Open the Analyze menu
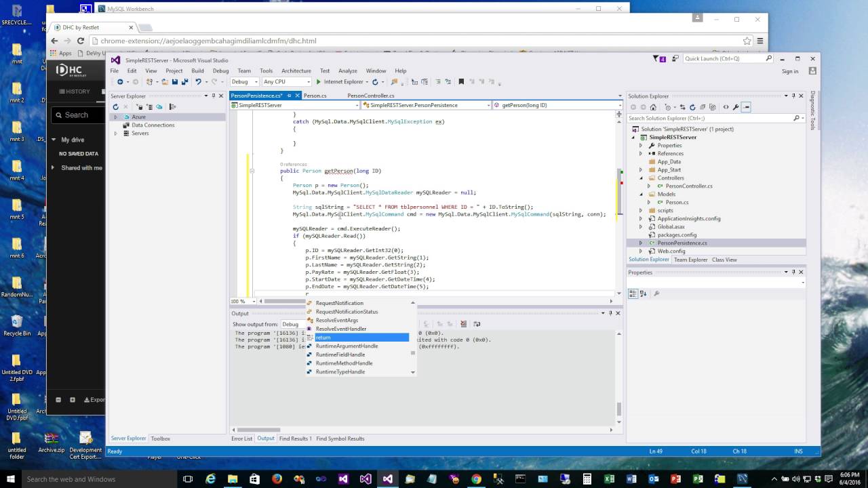The image size is (868, 488). click(x=348, y=70)
